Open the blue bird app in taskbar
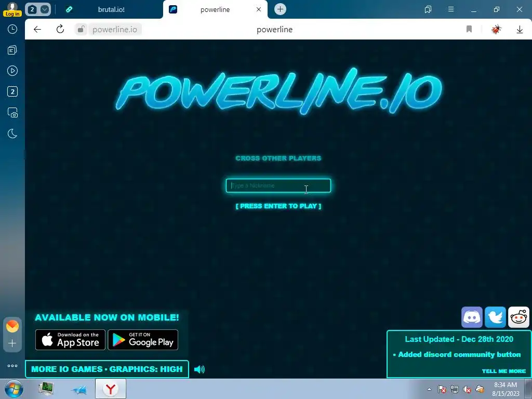This screenshot has width=532, height=399. click(x=79, y=390)
